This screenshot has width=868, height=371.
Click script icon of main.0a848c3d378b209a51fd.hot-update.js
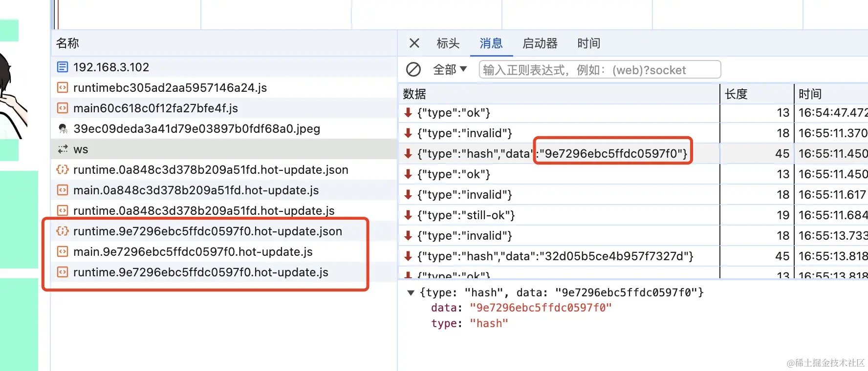(63, 190)
